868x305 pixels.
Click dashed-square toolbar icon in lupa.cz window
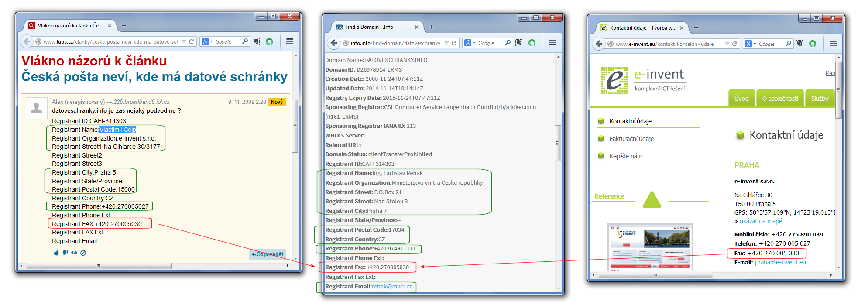click(256, 41)
